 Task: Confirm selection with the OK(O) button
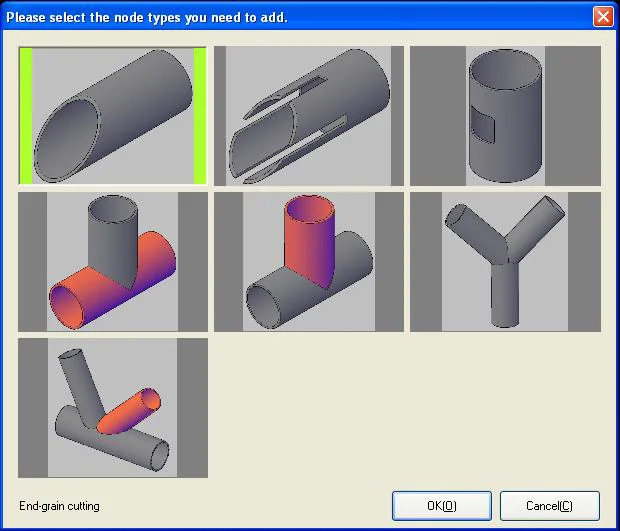(442, 506)
